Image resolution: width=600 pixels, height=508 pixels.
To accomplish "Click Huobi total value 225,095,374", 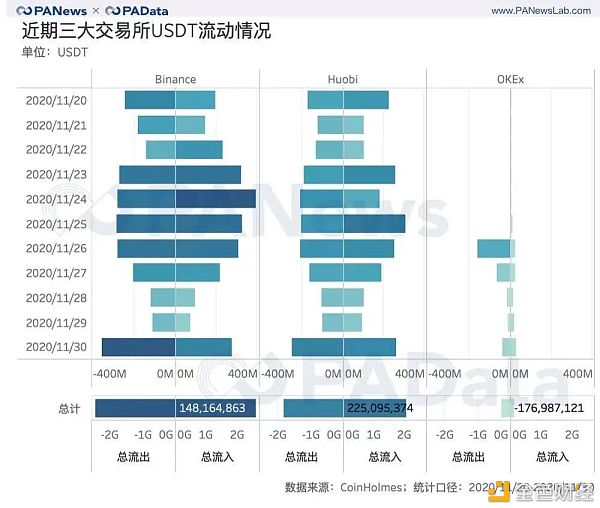I will tap(380, 408).
